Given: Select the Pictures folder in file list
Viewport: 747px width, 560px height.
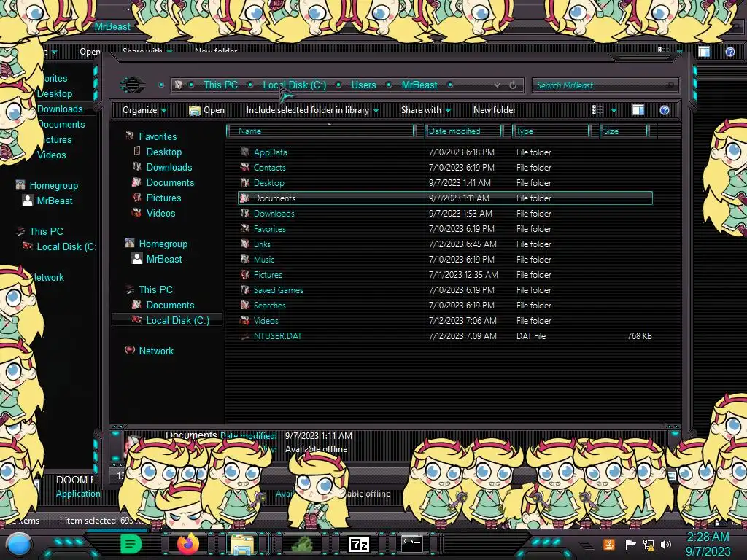Looking at the screenshot, I should (x=268, y=275).
